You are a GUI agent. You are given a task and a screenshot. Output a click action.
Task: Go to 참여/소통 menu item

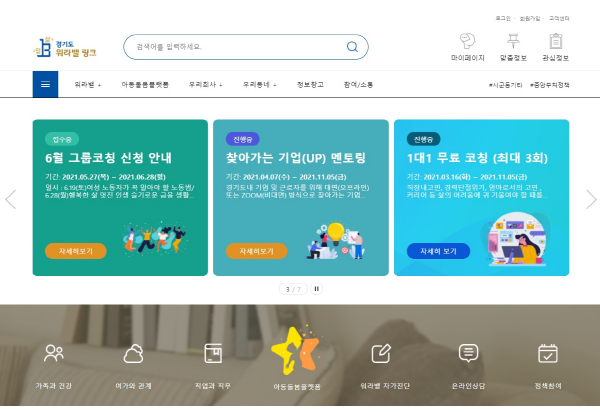point(358,85)
